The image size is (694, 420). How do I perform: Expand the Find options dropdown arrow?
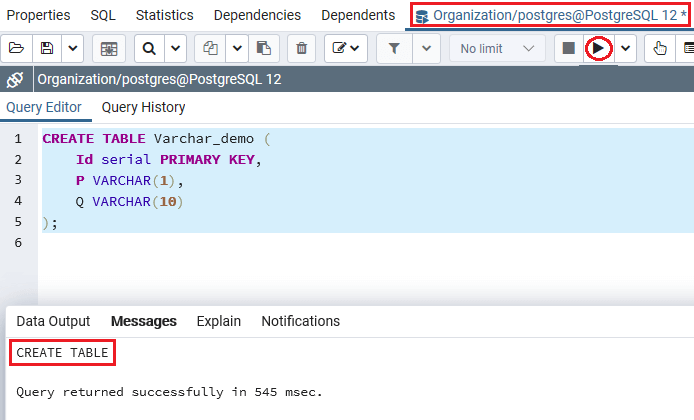(x=176, y=48)
